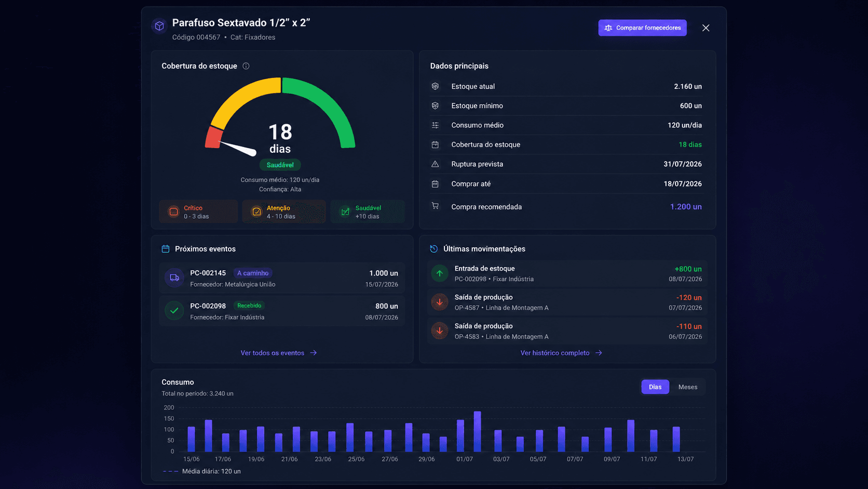Click the +800 un movement value

(688, 269)
